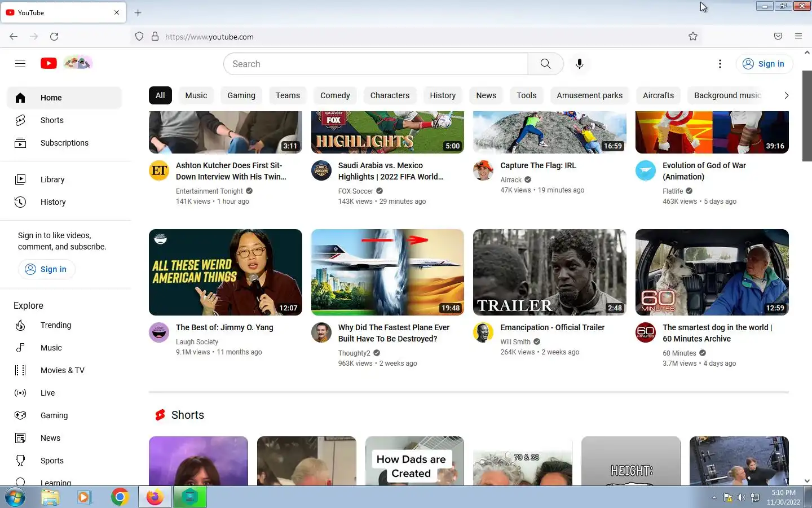Visit FOX Soccer channel name link

[356, 191]
